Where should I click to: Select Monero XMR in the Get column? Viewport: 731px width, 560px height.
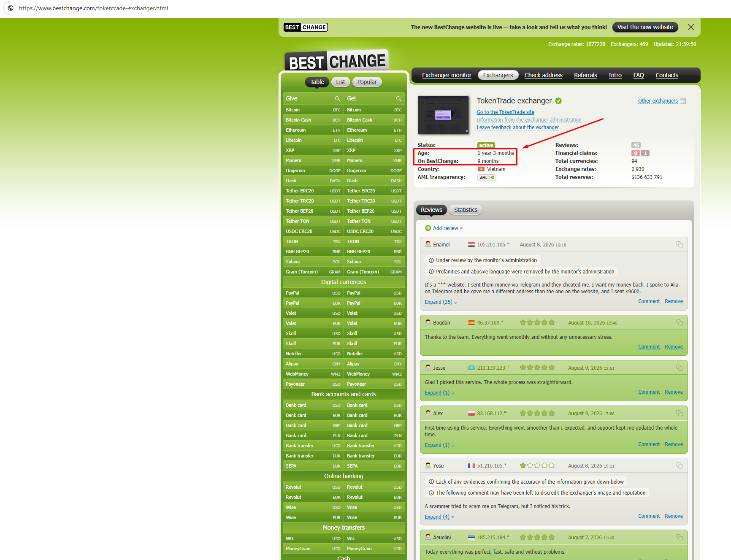click(374, 160)
